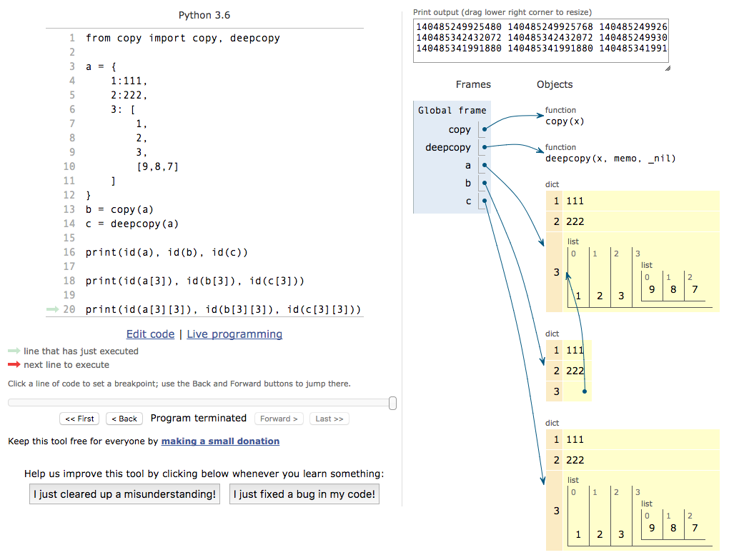
Task: Click the Global frame header
Action: point(452,110)
